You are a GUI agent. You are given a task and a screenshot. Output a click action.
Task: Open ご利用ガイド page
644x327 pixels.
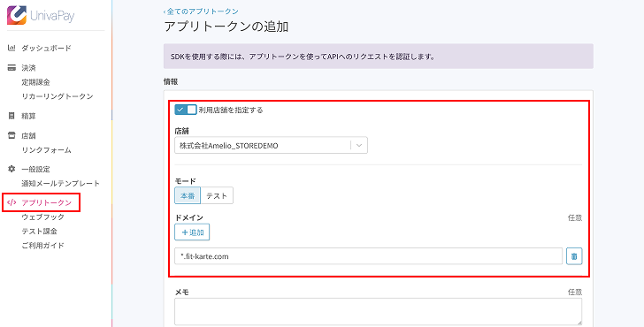[43, 246]
